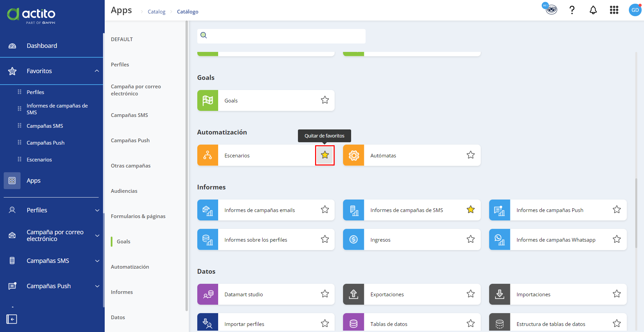Viewport: 644px width, 332px height.
Task: Favorite Ingresos with star
Action: [471, 239]
